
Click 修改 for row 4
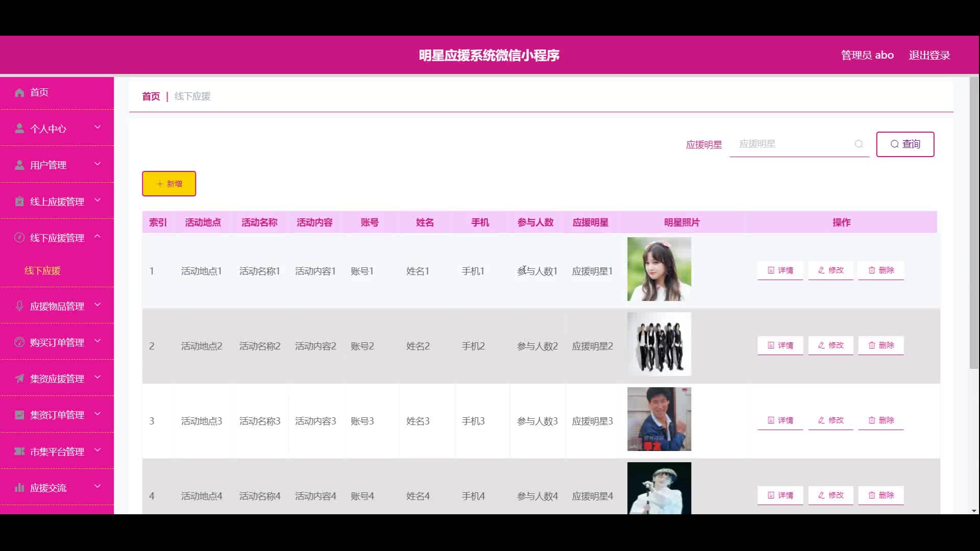(x=830, y=495)
